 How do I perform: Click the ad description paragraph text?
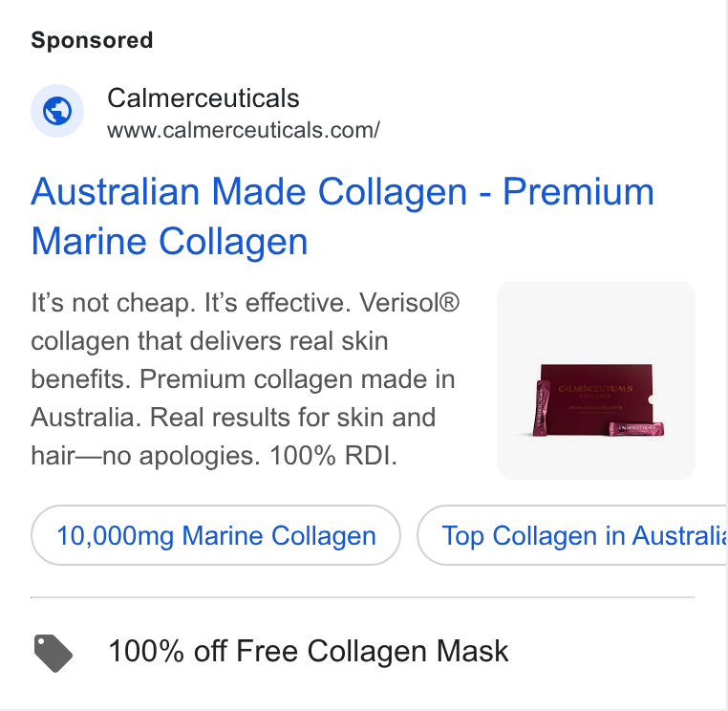(246, 379)
